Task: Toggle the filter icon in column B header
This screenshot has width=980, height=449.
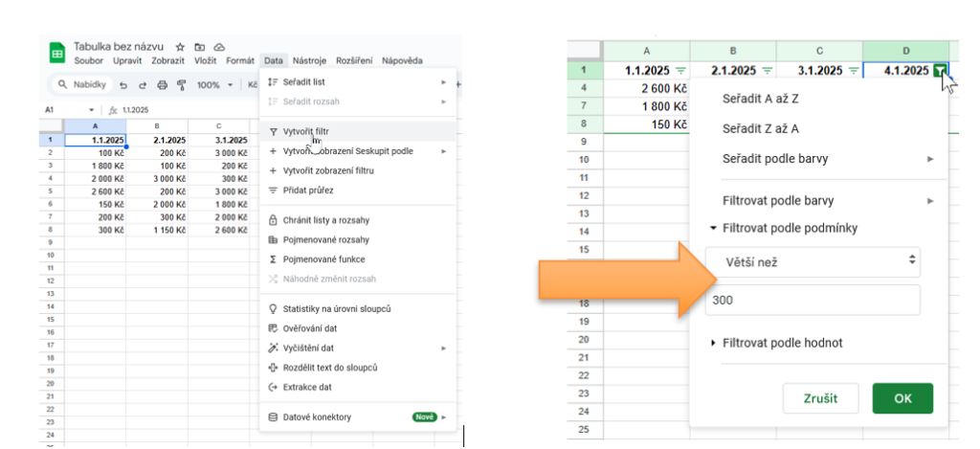Action: tap(767, 71)
